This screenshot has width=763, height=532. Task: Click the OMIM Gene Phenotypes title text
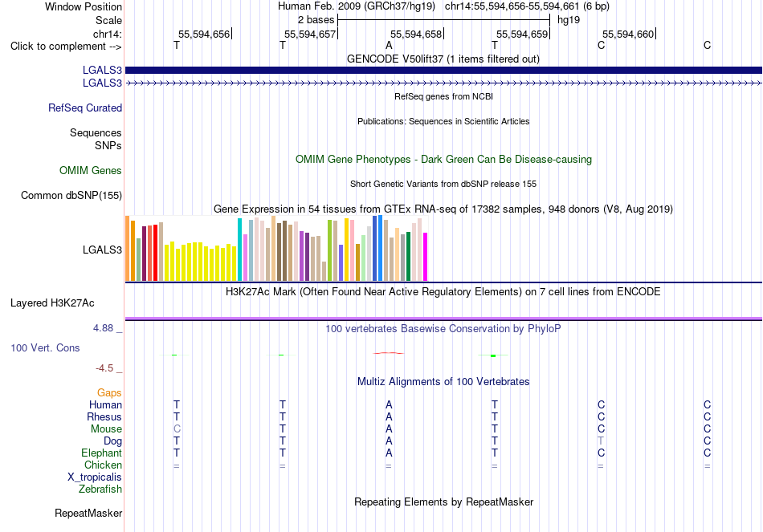[x=444, y=159]
